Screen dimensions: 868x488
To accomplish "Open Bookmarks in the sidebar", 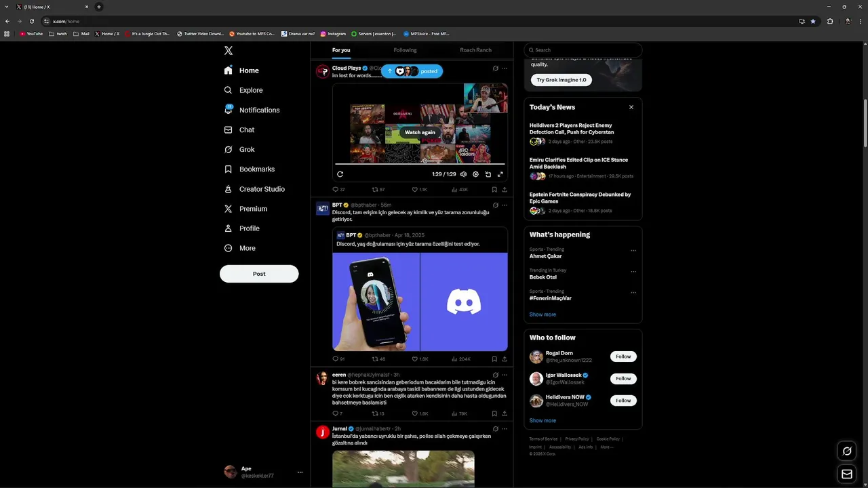I will pos(249,169).
